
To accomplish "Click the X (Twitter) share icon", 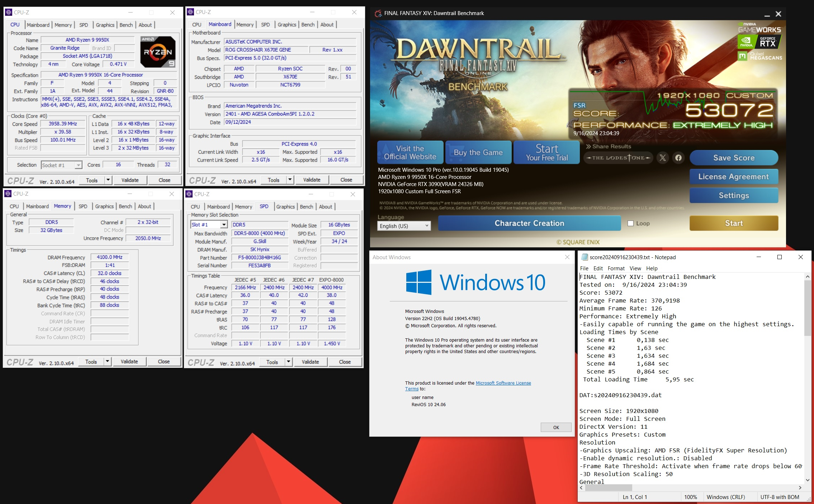I will coord(663,158).
